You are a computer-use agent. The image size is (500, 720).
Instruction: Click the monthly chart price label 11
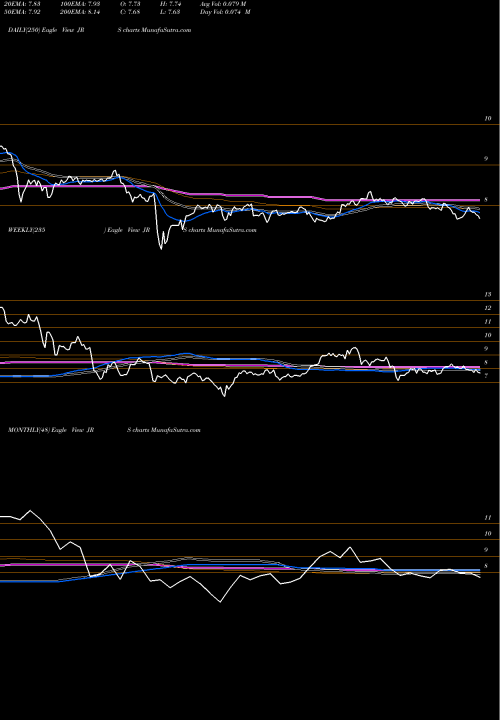(488, 518)
